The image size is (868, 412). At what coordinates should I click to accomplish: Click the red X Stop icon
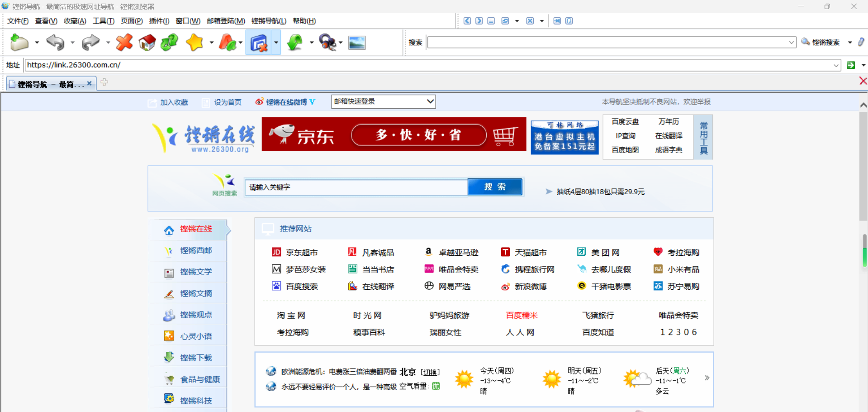click(x=124, y=43)
